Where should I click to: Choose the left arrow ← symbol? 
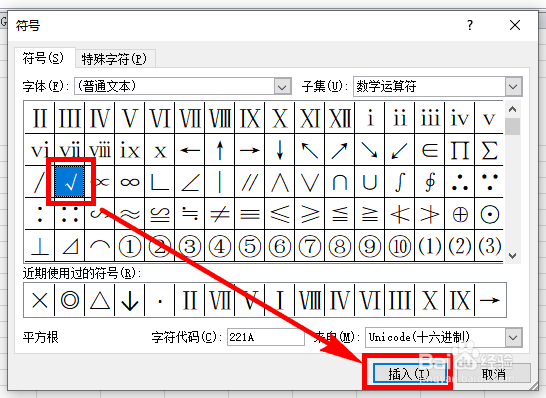point(190,149)
